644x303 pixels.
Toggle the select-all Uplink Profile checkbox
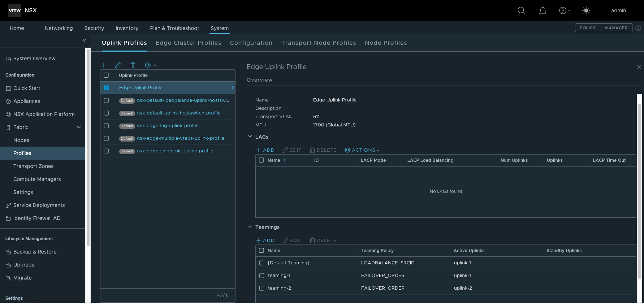[x=106, y=75]
